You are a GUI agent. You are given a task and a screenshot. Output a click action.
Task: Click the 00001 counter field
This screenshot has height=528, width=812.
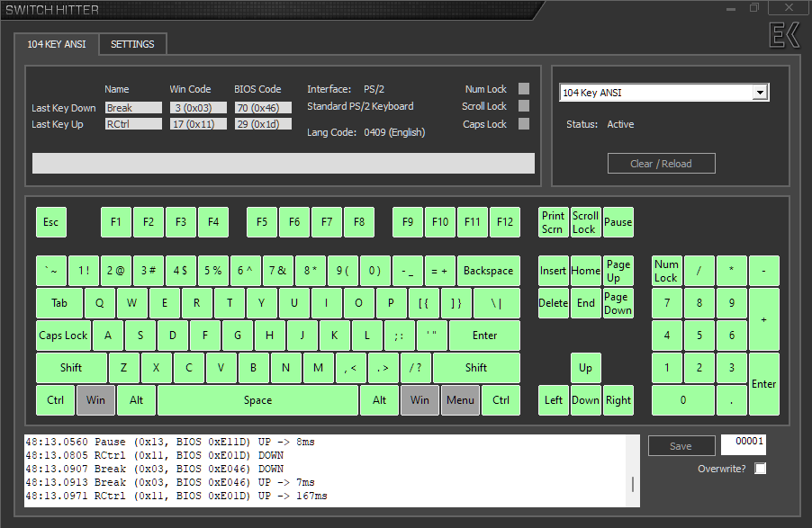(744, 442)
